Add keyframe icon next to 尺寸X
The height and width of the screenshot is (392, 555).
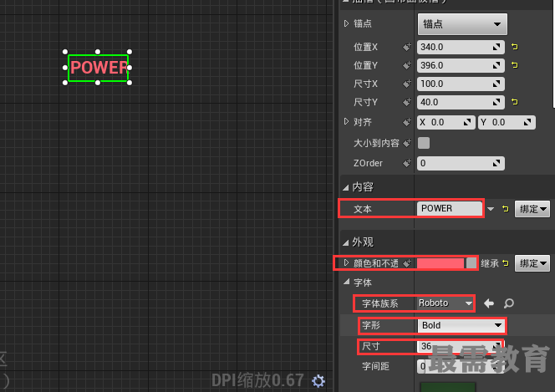407,84
